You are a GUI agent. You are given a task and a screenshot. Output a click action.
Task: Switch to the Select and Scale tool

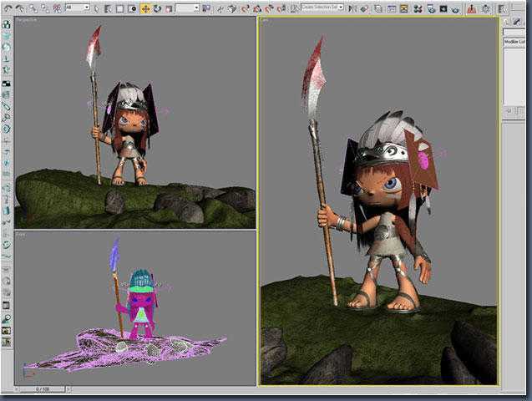tap(169, 8)
